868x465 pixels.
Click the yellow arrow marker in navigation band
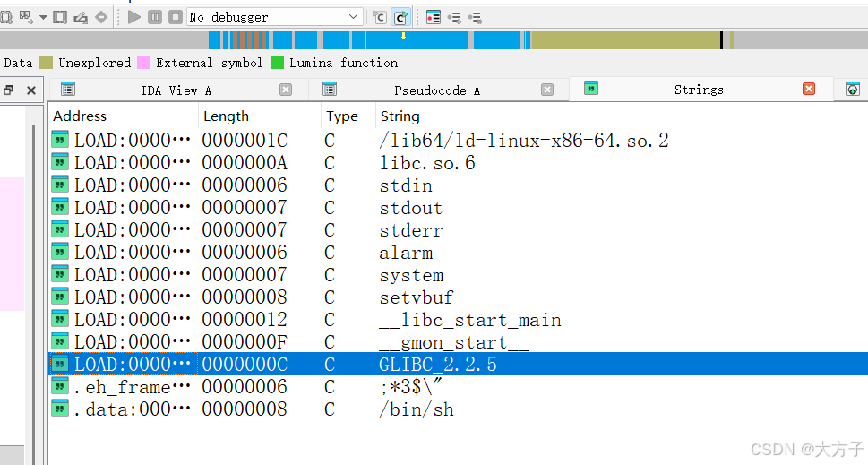click(x=404, y=36)
